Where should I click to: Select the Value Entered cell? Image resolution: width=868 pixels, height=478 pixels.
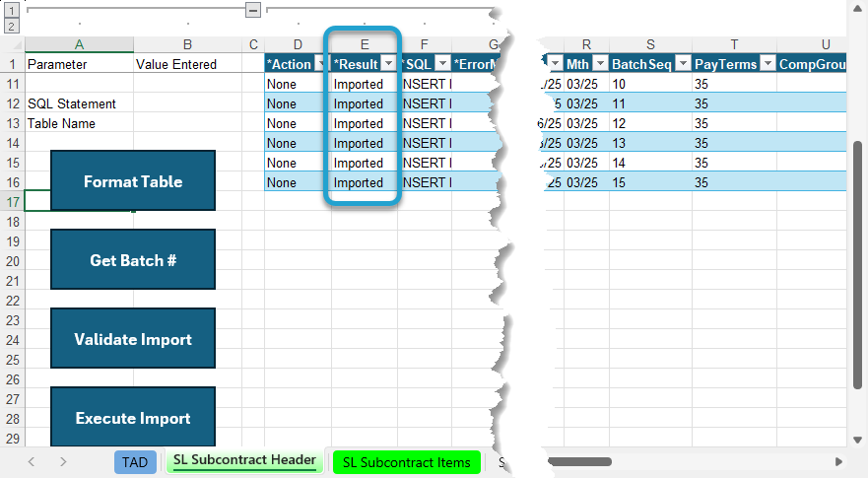click(x=187, y=64)
